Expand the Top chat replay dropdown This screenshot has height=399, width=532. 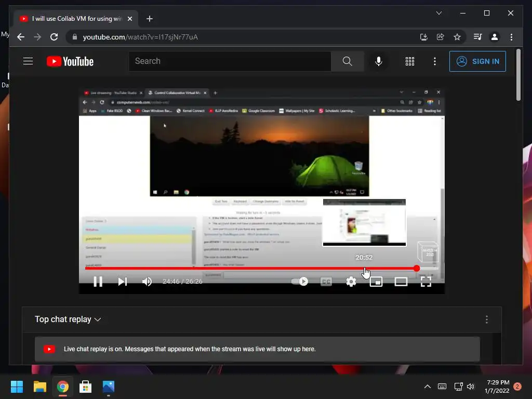(x=68, y=320)
